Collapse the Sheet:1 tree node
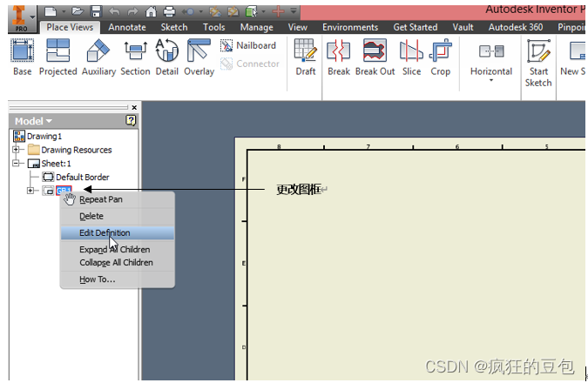Image resolution: width=588 pixels, height=383 pixels. coord(17,164)
